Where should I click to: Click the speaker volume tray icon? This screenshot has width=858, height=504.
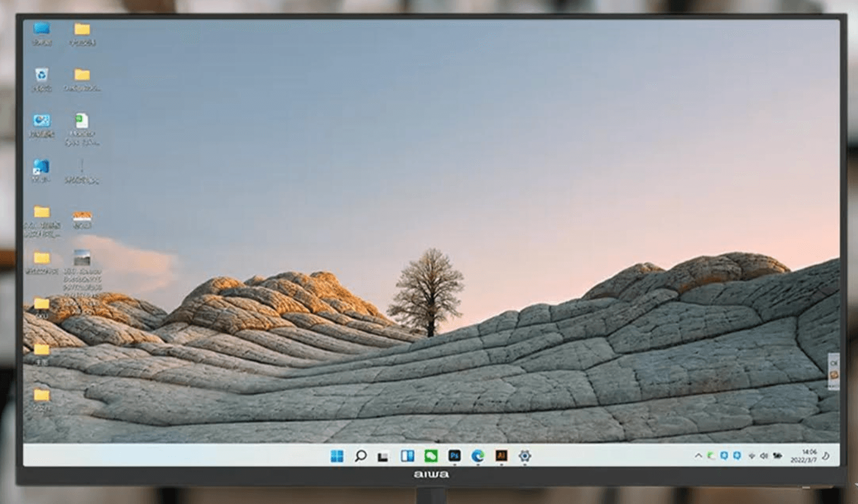(x=764, y=456)
